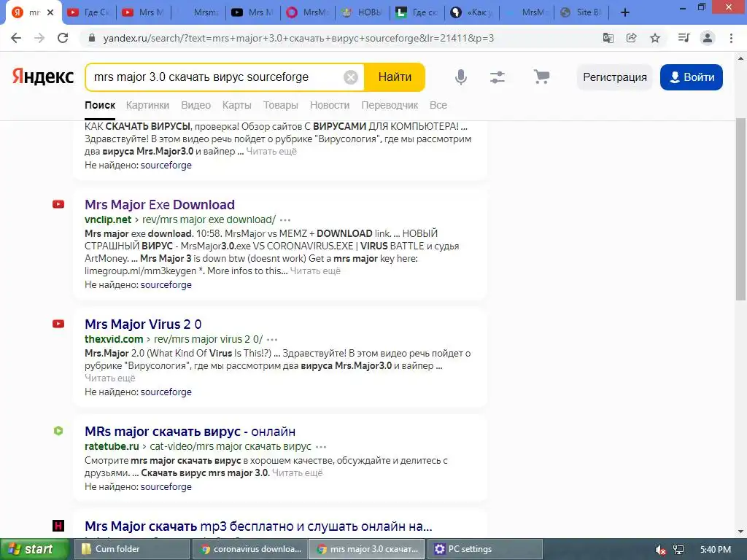
Task: Click the scrollbar down arrow
Action: pyautogui.click(x=740, y=532)
